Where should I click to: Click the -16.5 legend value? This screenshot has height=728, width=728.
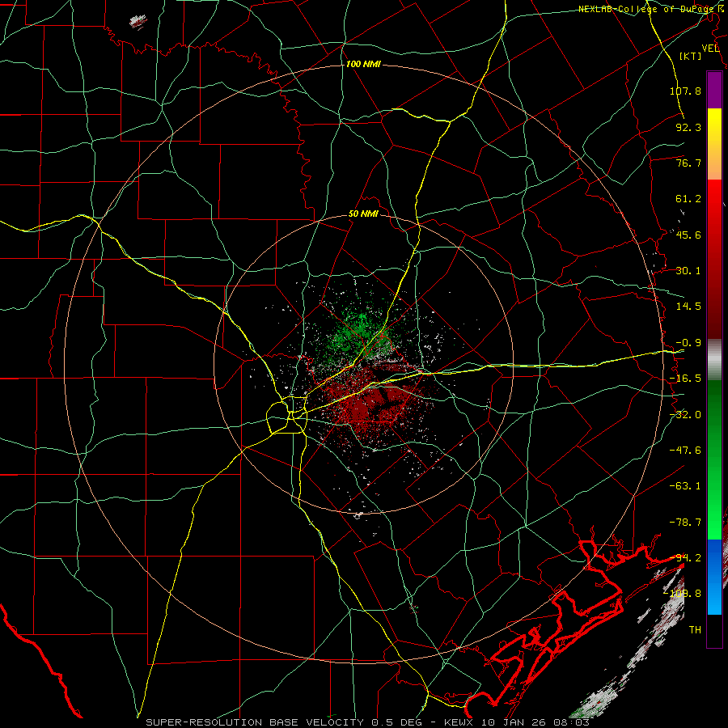685,379
